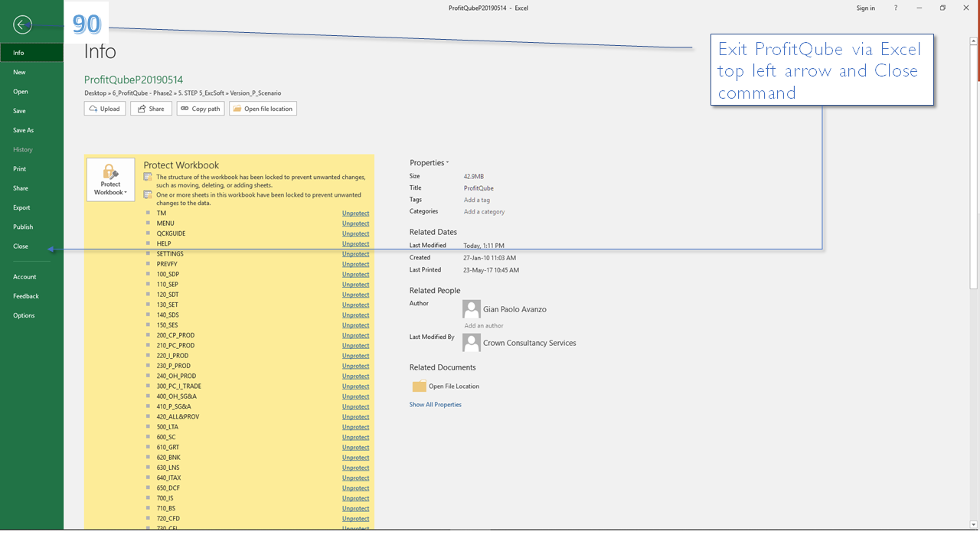Viewport: 980px width, 551px height.
Task: Click the 710_BS sheet name
Action: pyautogui.click(x=166, y=509)
